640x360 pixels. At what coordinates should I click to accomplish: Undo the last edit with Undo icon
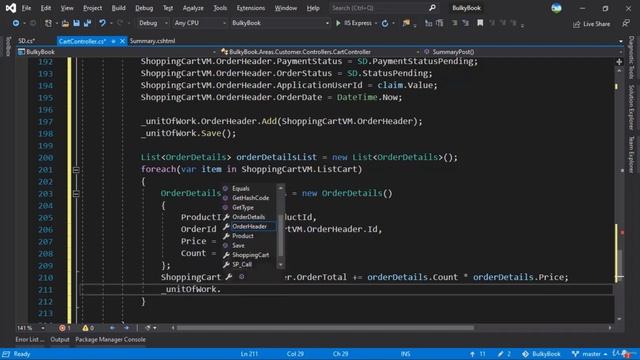(x=102, y=23)
